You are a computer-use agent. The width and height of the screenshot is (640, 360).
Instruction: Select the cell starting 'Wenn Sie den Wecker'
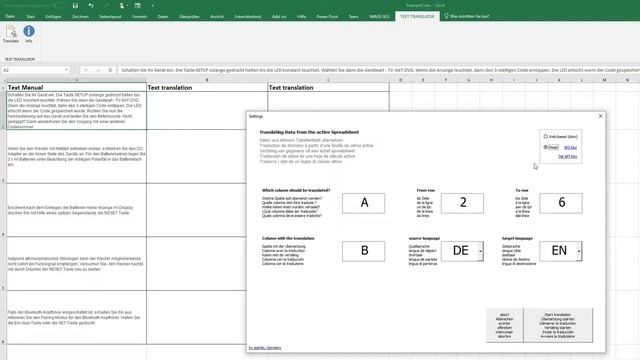(76, 156)
